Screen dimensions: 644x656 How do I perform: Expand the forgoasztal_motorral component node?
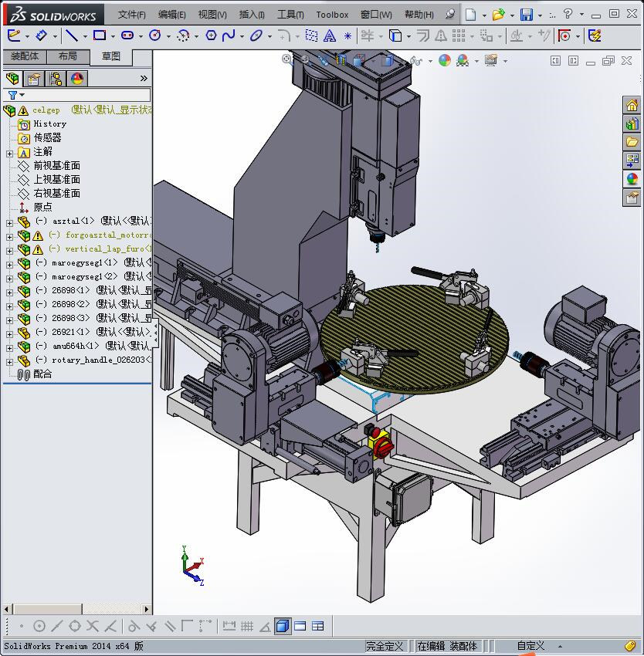tap(9, 237)
